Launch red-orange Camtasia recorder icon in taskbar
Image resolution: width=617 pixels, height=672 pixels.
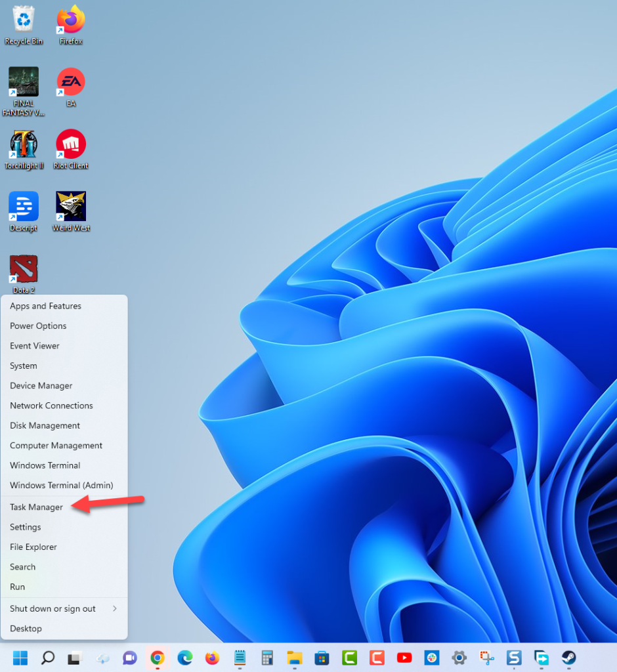[377, 658]
